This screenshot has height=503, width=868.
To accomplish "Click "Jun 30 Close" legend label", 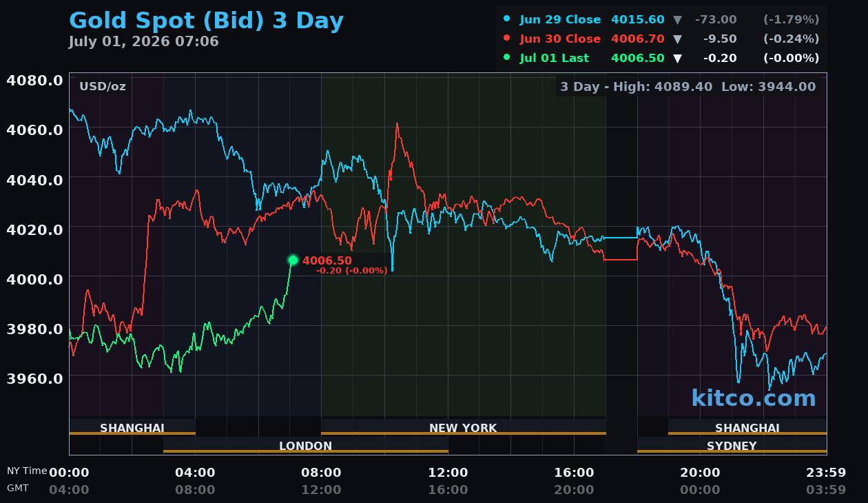I will tap(560, 39).
